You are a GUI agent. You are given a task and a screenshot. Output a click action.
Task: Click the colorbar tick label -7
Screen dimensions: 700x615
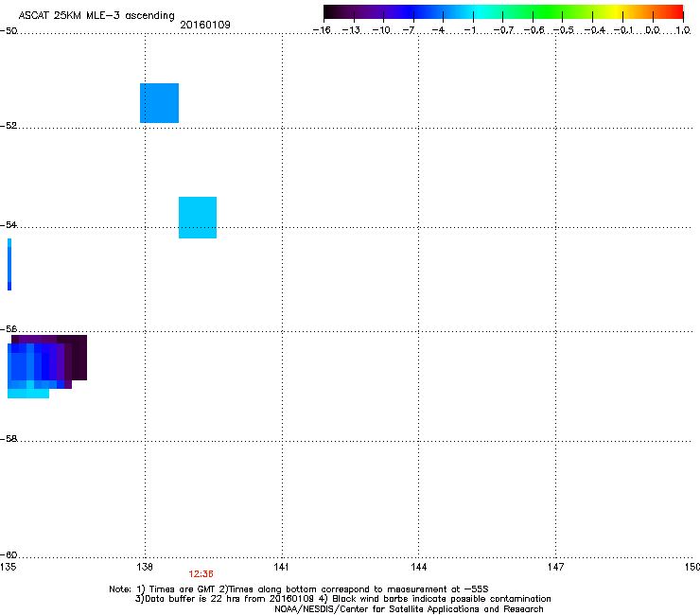tap(409, 30)
